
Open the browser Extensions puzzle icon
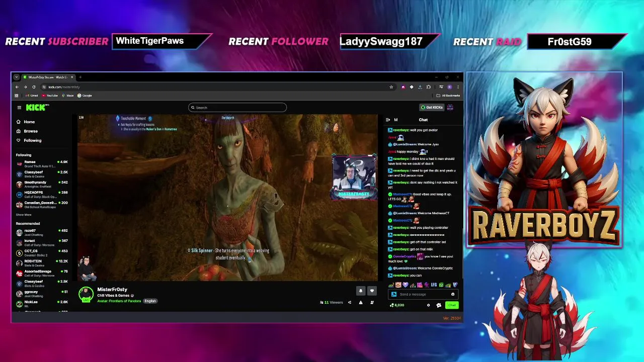pos(429,87)
